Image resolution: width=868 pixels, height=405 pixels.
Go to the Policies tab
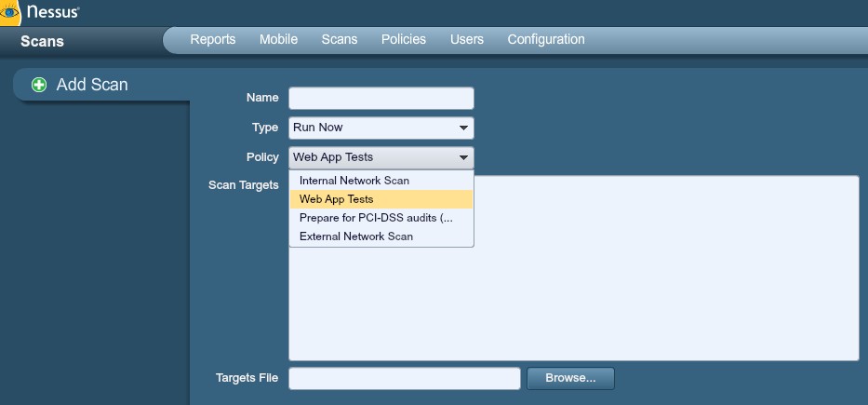tap(404, 40)
